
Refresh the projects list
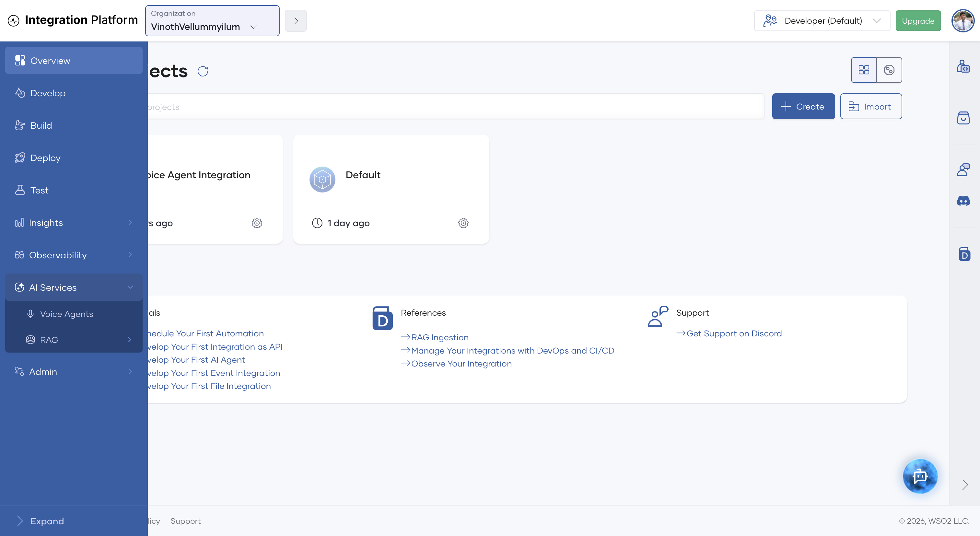pyautogui.click(x=203, y=71)
